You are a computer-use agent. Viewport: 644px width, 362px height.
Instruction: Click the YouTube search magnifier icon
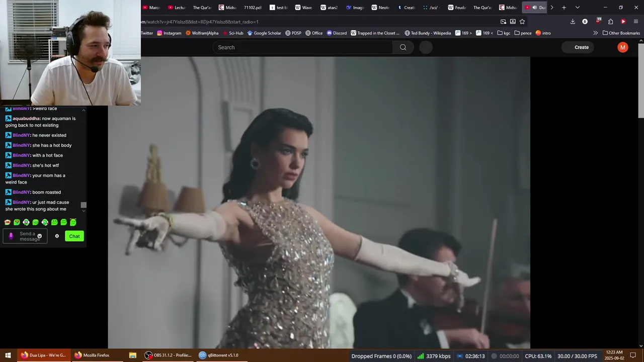point(403,47)
